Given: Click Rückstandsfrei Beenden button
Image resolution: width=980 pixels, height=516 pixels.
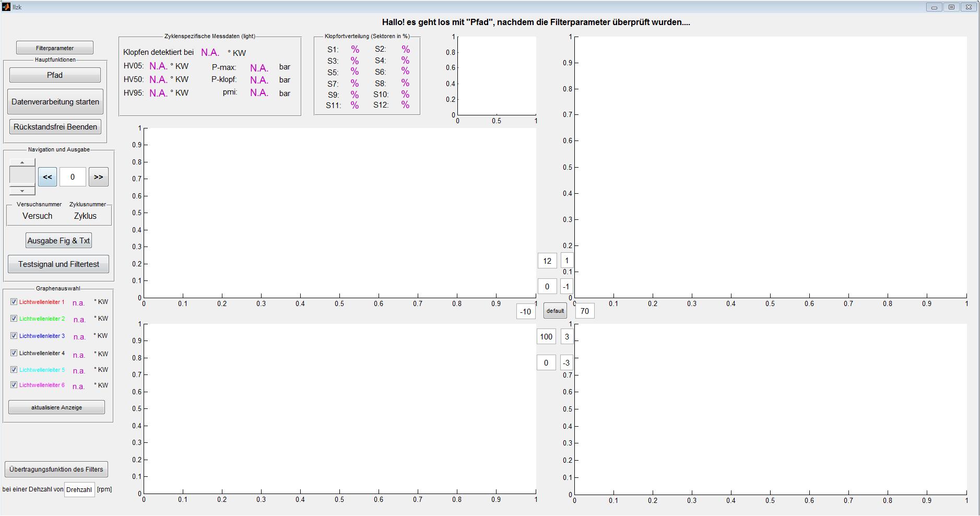Looking at the screenshot, I should click(55, 127).
